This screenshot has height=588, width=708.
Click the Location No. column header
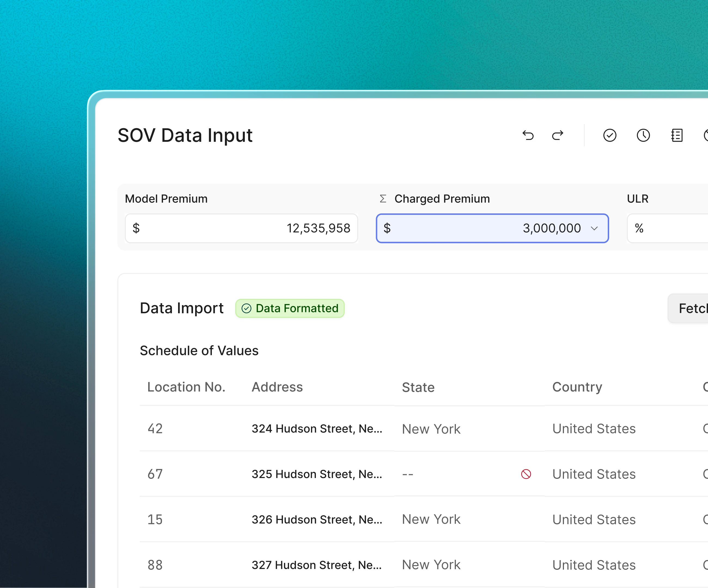tap(187, 387)
